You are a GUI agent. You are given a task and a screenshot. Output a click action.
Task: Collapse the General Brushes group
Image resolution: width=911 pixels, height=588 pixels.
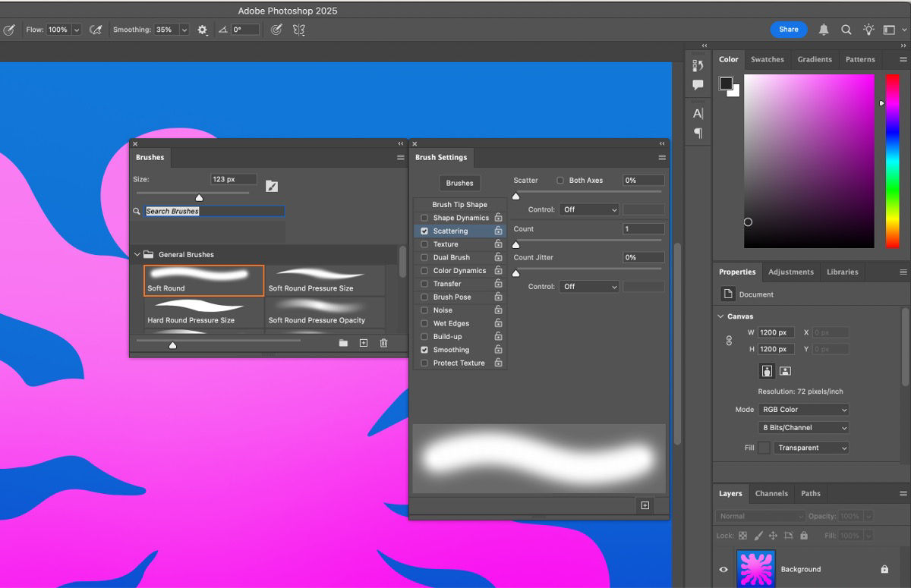[137, 254]
